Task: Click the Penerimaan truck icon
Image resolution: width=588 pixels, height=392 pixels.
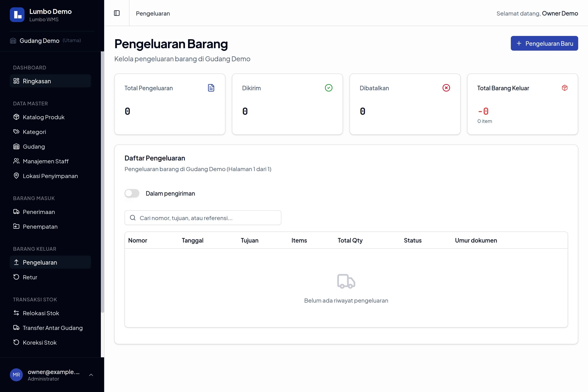Action: (16, 212)
